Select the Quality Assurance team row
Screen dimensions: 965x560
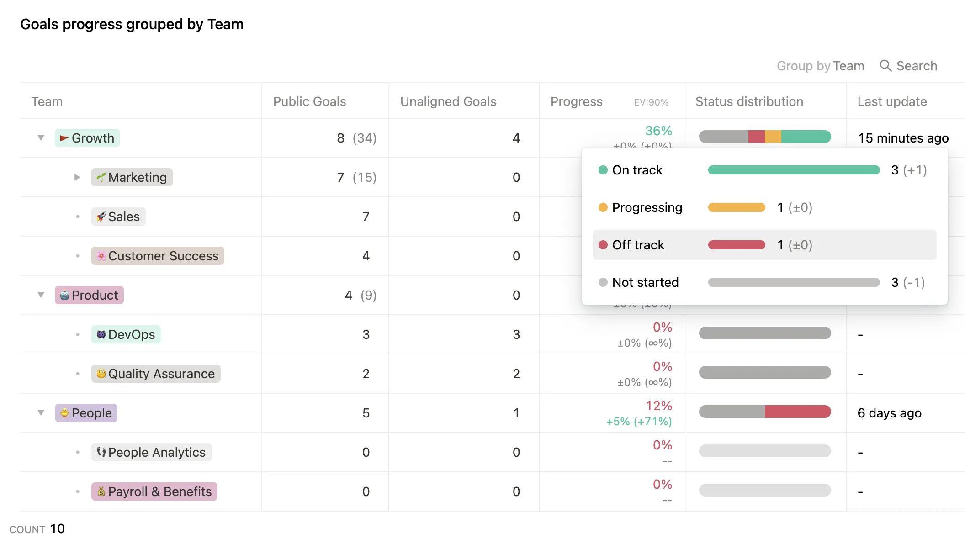[154, 373]
